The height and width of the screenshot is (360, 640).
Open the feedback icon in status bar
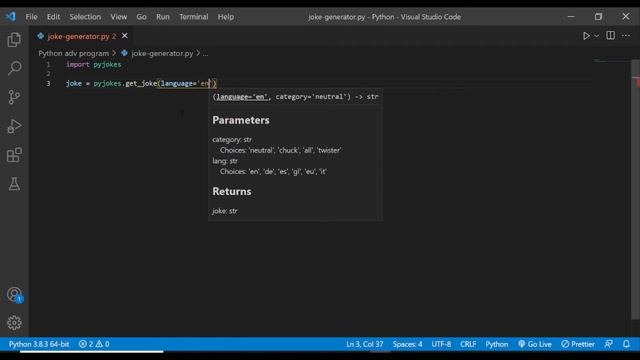[609, 344]
